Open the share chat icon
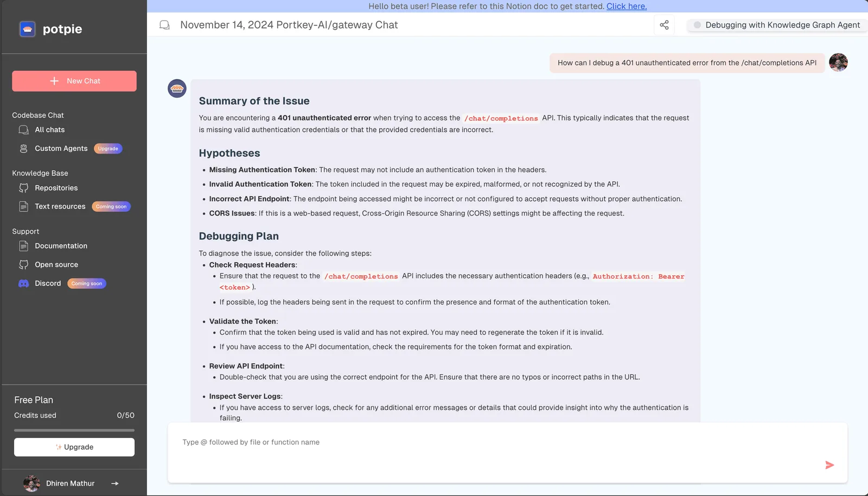The height and width of the screenshot is (496, 868). 664,25
